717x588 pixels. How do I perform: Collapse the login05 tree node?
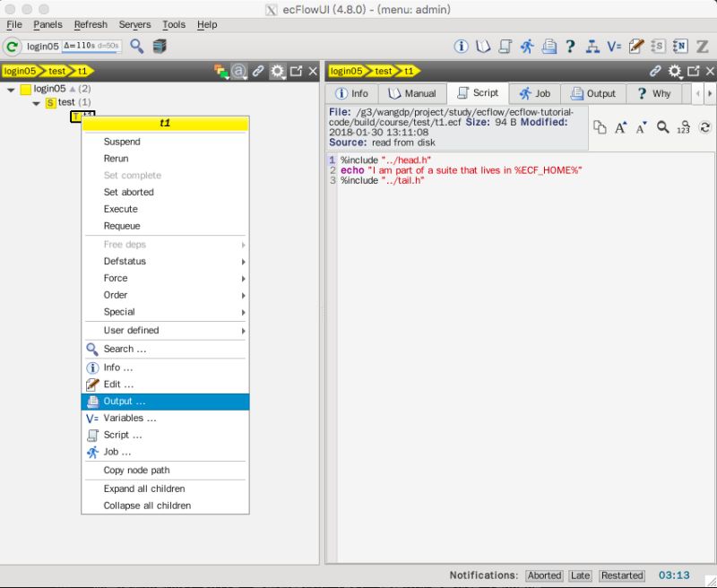(x=9, y=89)
